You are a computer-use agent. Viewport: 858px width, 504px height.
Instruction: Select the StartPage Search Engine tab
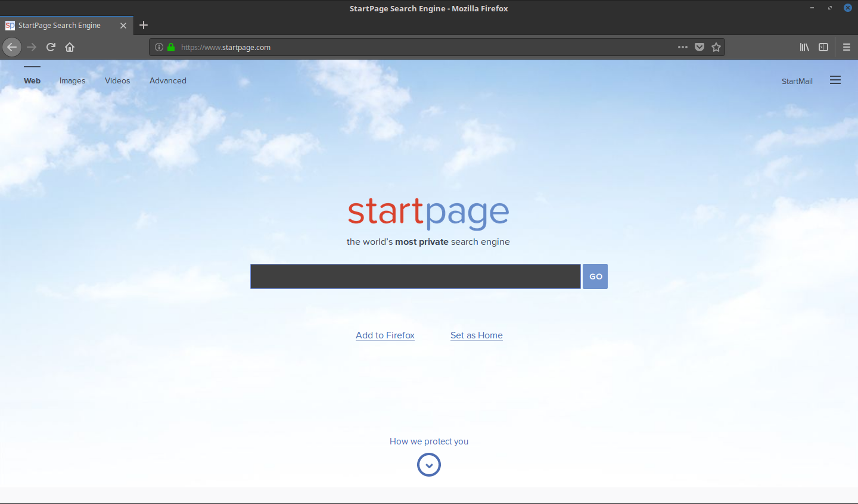pyautogui.click(x=67, y=26)
